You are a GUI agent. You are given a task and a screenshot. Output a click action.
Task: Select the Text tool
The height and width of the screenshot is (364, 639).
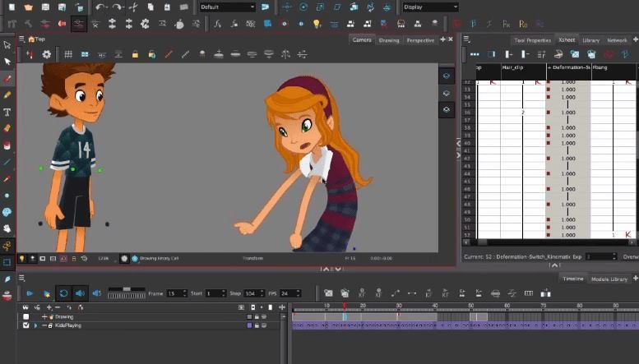7,112
